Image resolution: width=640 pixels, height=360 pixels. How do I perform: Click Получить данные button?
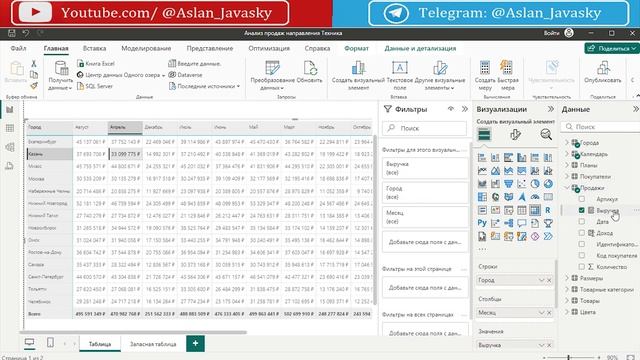click(60, 76)
